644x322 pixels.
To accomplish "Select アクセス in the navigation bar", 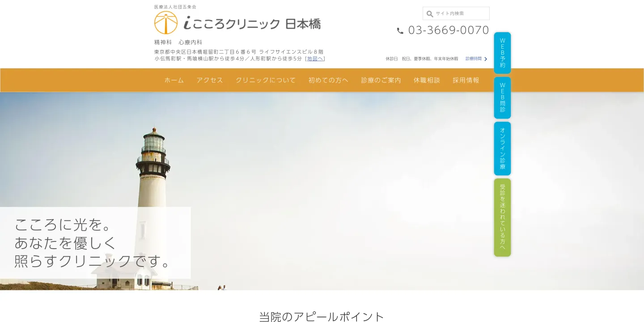I will pyautogui.click(x=209, y=80).
